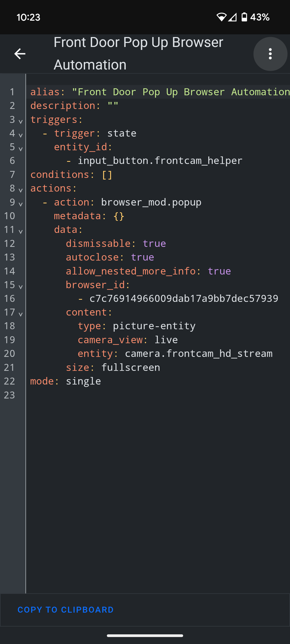Click the browser ID hash value
The height and width of the screenshot is (644, 290).
click(184, 298)
